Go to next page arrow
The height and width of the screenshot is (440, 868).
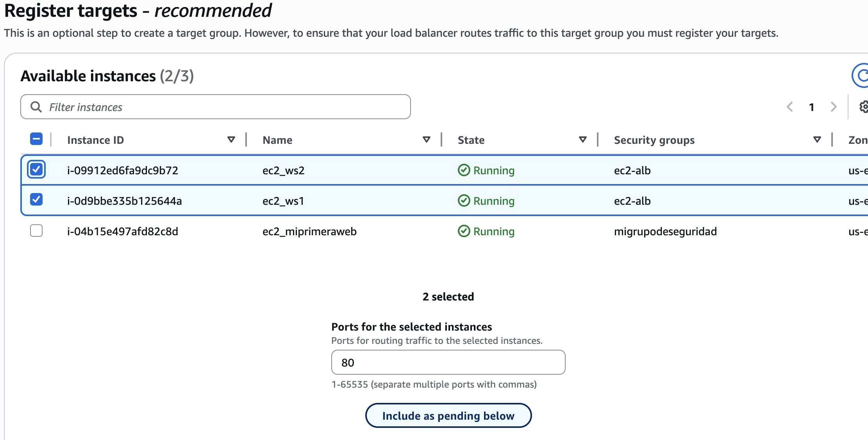[834, 107]
